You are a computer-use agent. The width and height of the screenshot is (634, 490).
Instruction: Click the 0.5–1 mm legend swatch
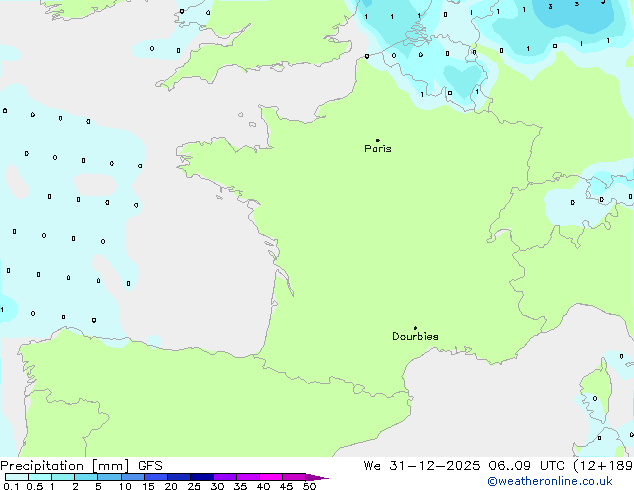point(40,477)
